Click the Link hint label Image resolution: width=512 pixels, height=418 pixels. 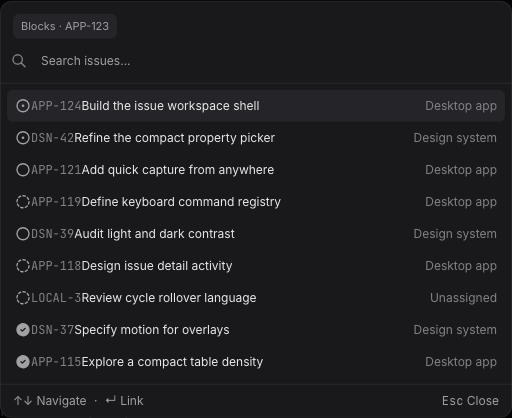[x=132, y=401]
